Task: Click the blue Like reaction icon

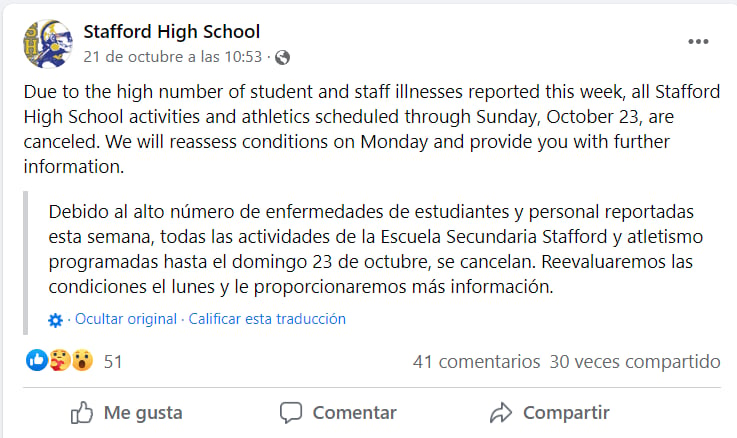Action: (37, 360)
